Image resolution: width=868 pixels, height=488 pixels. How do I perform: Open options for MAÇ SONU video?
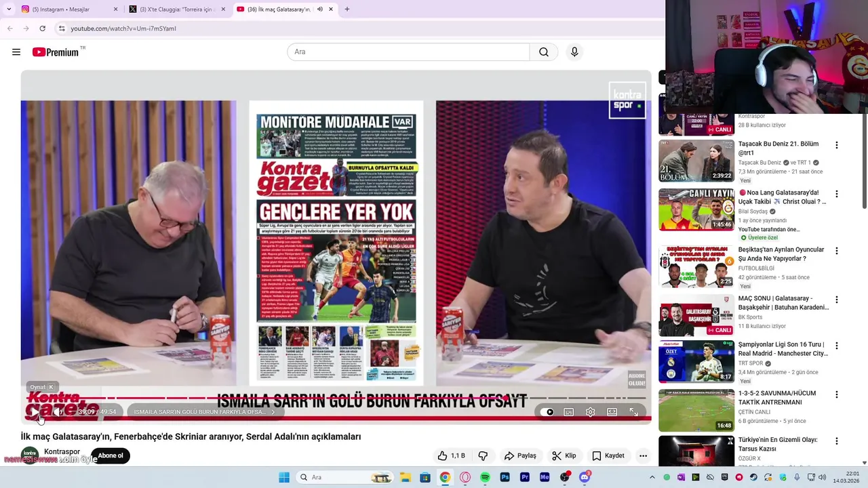[x=836, y=300]
